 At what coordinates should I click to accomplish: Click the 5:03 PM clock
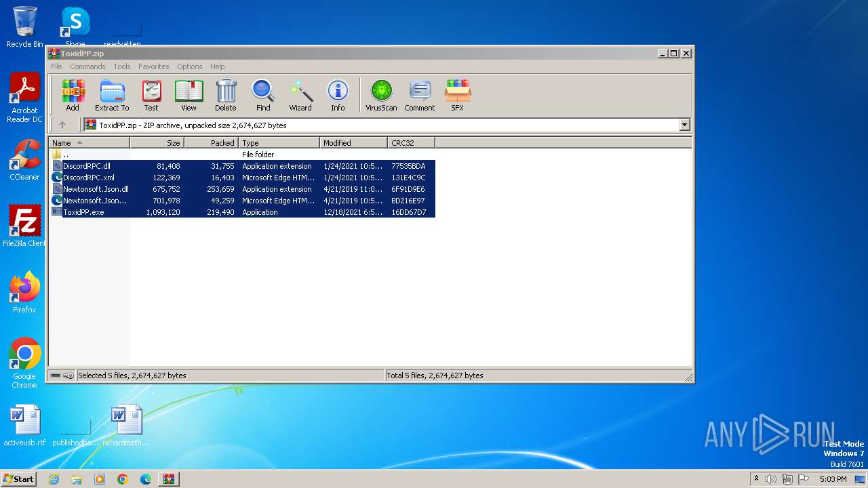(833, 479)
